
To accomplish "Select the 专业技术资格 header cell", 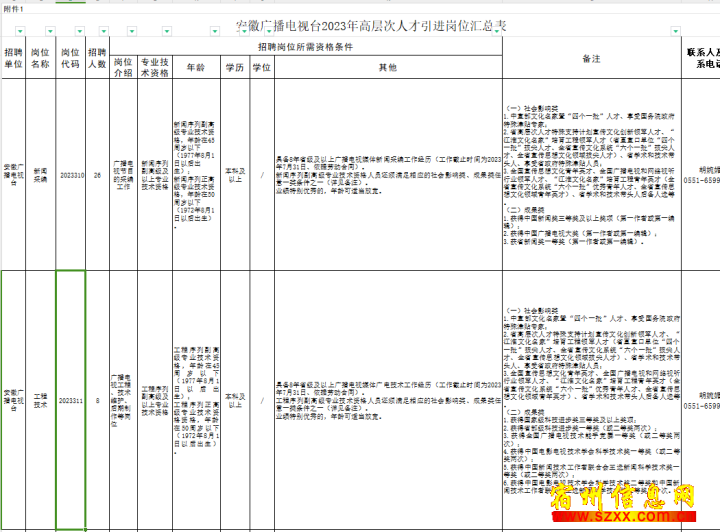I will point(155,67).
